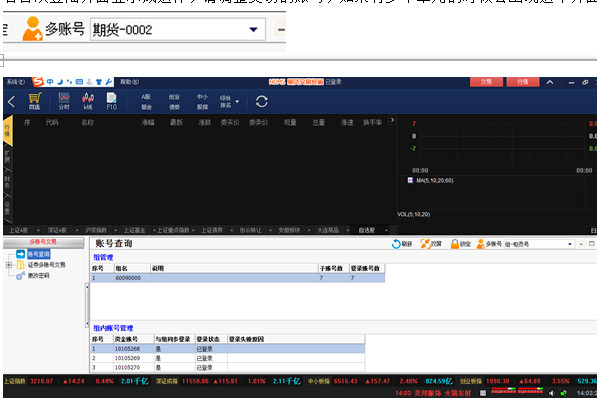Click the speaker sound icon in status bar
The height and width of the screenshot is (398, 597).
(552, 393)
